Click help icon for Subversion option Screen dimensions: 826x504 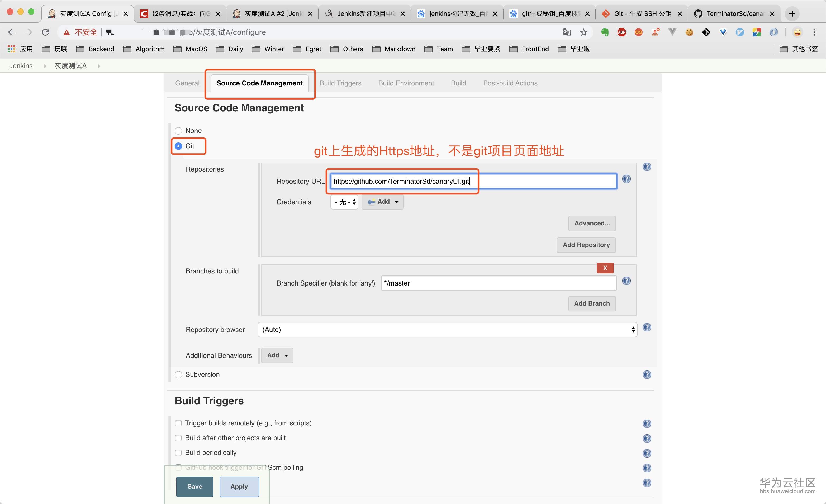click(647, 375)
